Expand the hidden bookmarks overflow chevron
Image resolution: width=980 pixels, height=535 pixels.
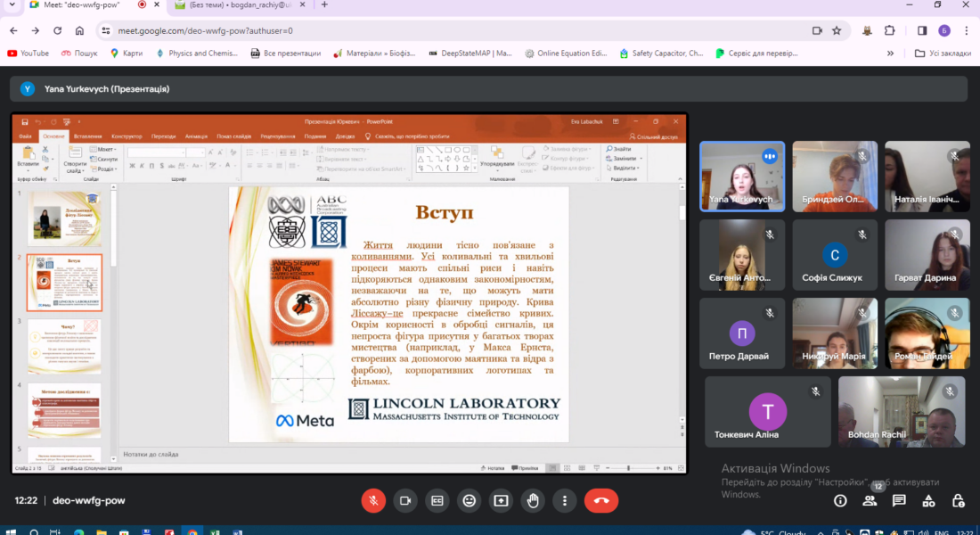(890, 53)
